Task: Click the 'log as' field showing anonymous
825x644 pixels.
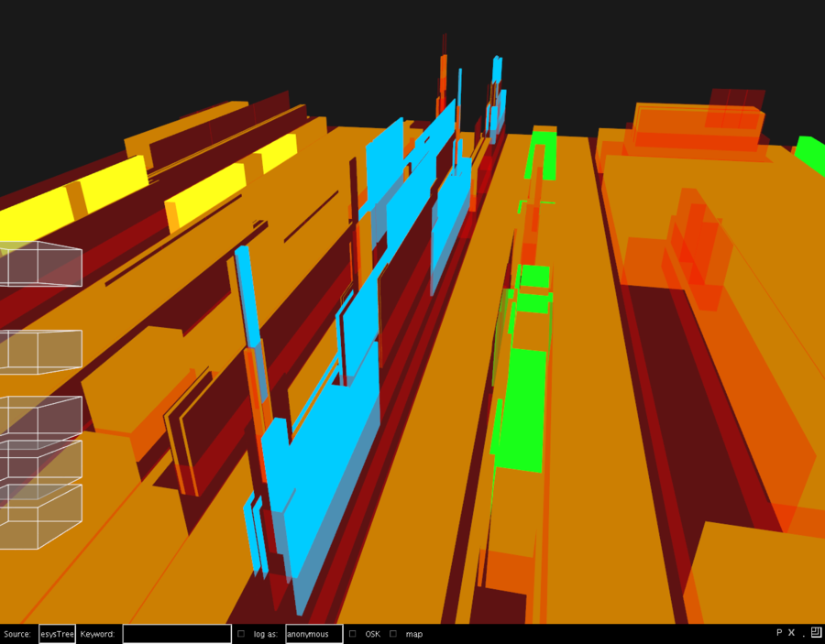Action: 313,634
